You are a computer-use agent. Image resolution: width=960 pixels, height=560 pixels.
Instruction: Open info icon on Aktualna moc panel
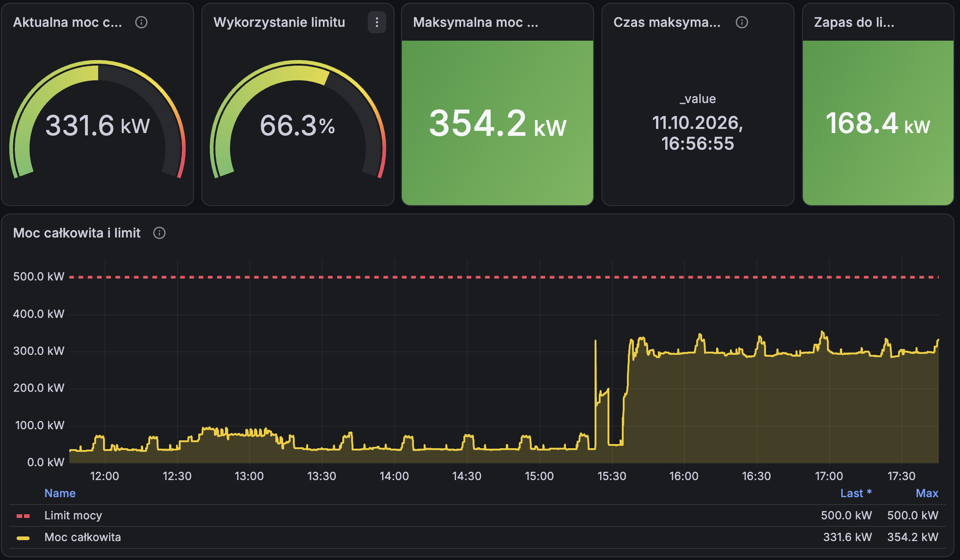click(141, 22)
